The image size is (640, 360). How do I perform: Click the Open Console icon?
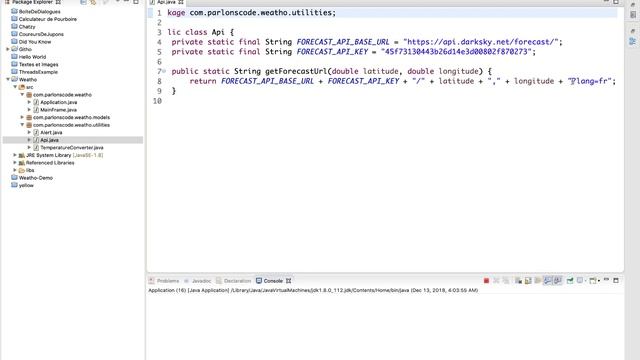pos(593,281)
